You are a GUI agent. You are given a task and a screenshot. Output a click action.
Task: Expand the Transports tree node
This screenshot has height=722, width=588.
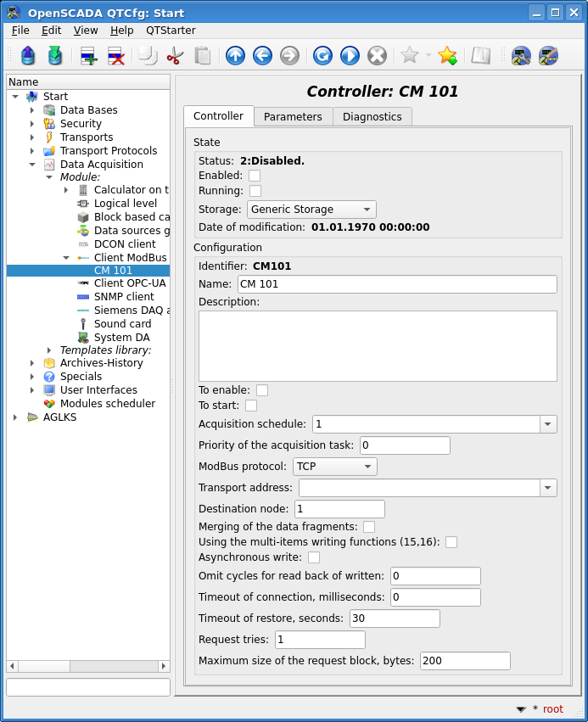[x=31, y=137]
